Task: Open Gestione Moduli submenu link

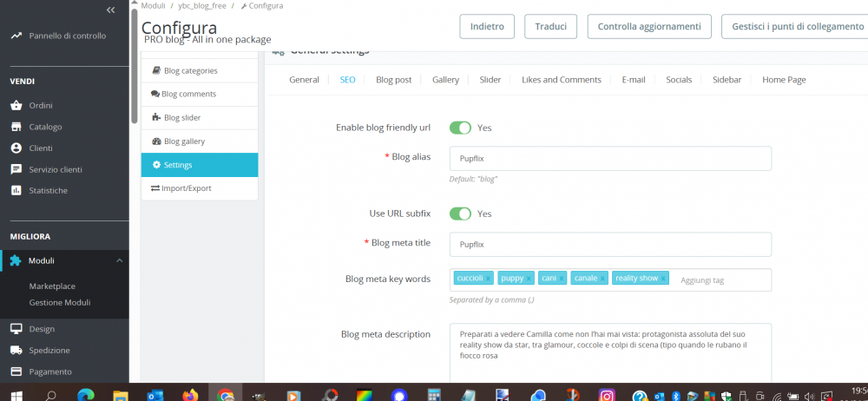Action: [60, 303]
